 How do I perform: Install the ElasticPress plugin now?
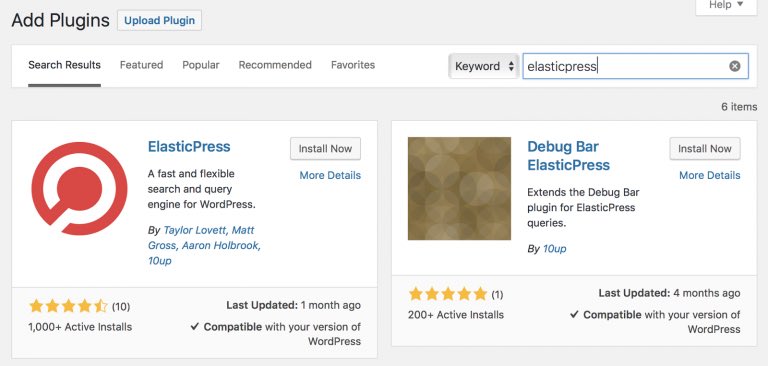click(x=325, y=148)
